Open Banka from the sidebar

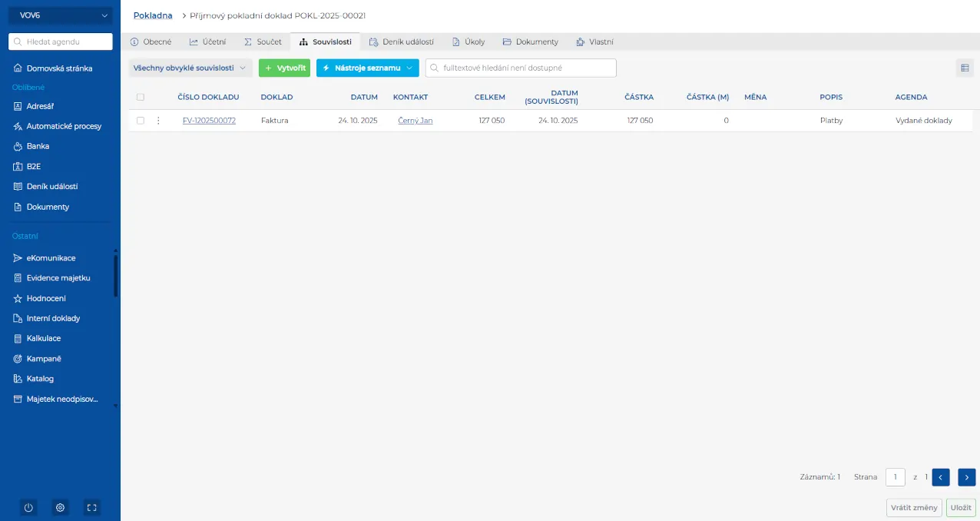pos(38,146)
